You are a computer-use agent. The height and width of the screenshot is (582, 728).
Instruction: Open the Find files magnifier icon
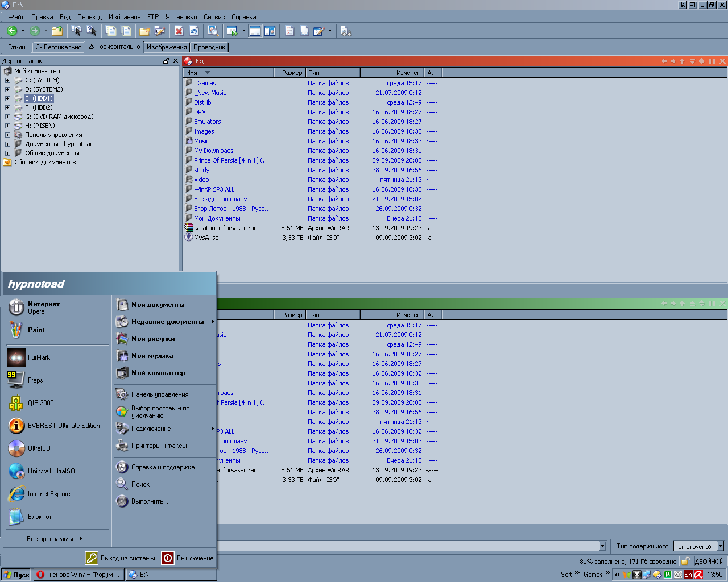(x=213, y=31)
